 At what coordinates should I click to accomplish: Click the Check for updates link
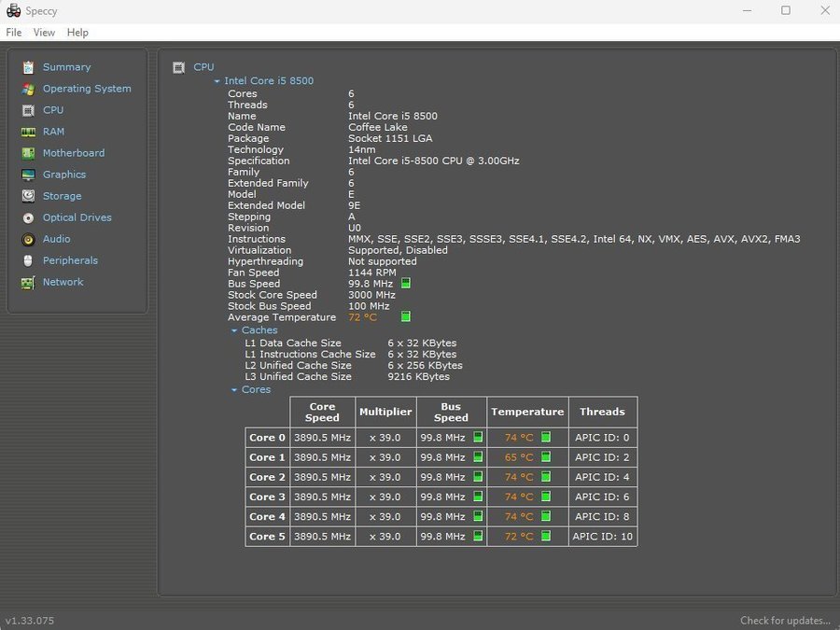(785, 621)
